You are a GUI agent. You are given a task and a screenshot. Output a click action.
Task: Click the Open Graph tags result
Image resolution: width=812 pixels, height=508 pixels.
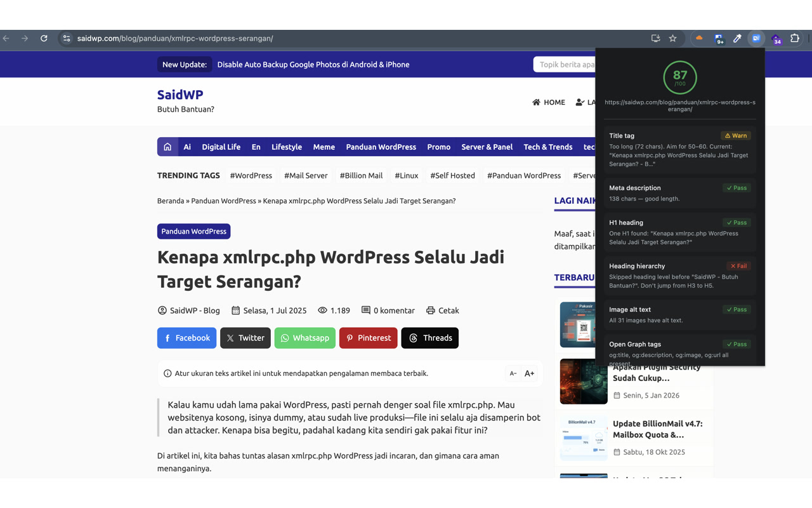point(680,350)
